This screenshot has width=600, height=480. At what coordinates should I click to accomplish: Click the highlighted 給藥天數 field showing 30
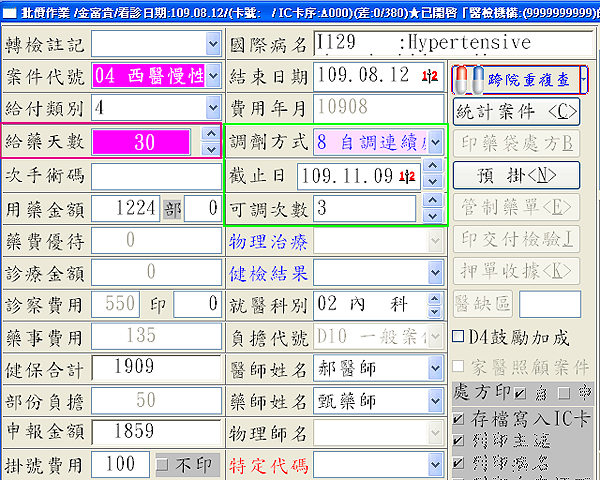tap(144, 142)
